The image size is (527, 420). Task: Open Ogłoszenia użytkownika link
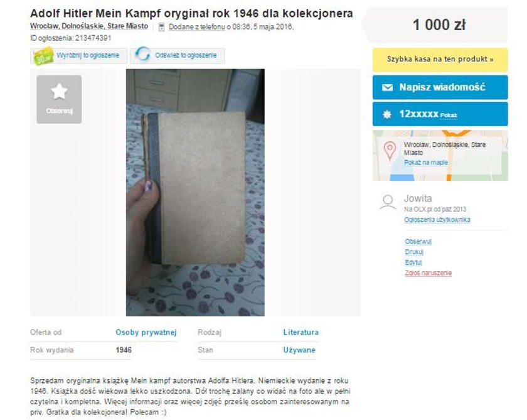pyautogui.click(x=437, y=220)
